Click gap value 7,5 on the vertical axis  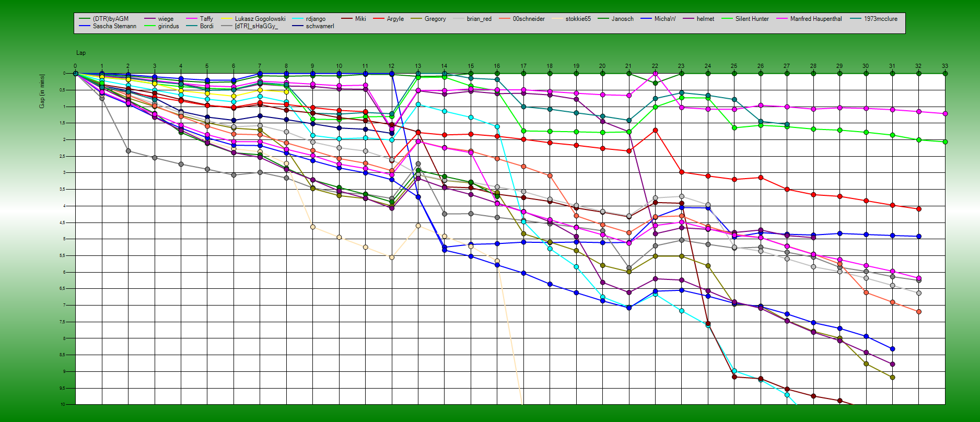pyautogui.click(x=62, y=322)
